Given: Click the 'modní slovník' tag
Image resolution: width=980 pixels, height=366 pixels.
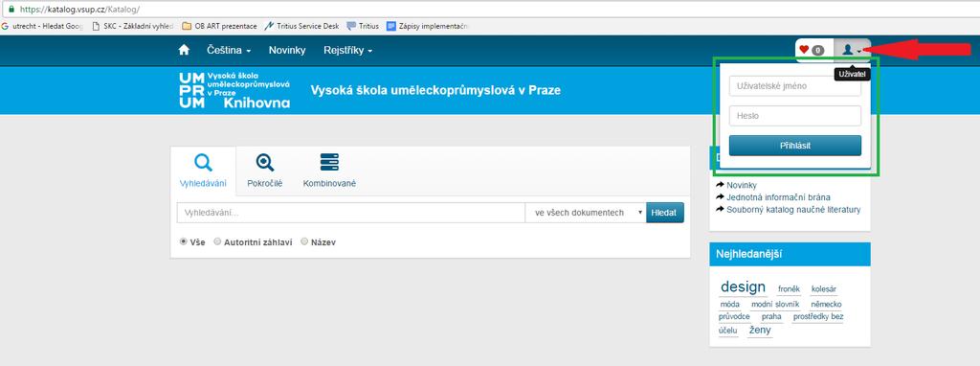Looking at the screenshot, I should coord(775,304).
